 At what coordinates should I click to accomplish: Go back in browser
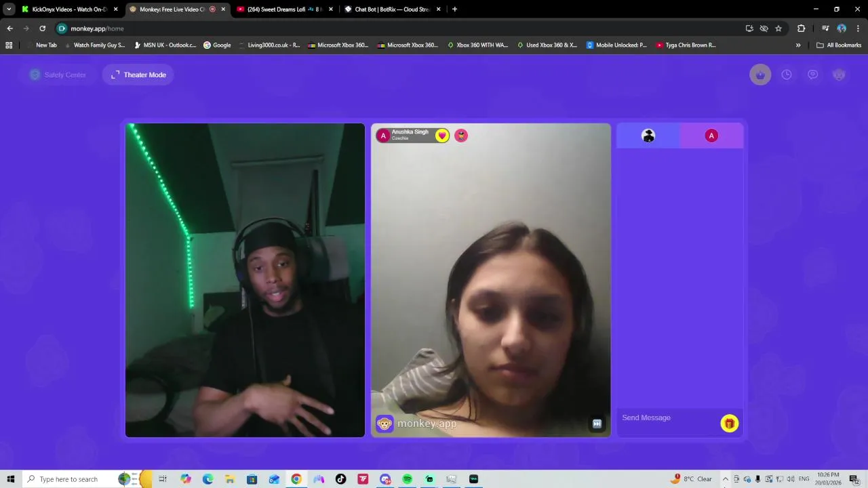[9, 28]
